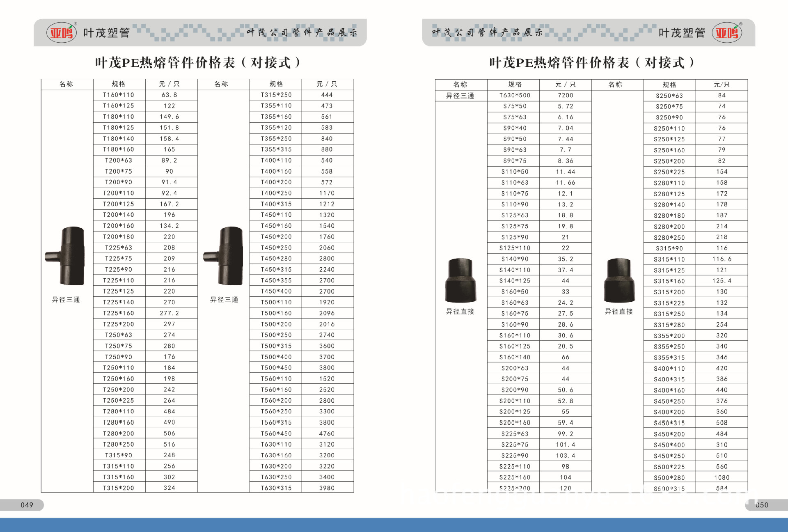Select spec cell T225*160
This screenshot has height=532, width=788.
tap(119, 313)
